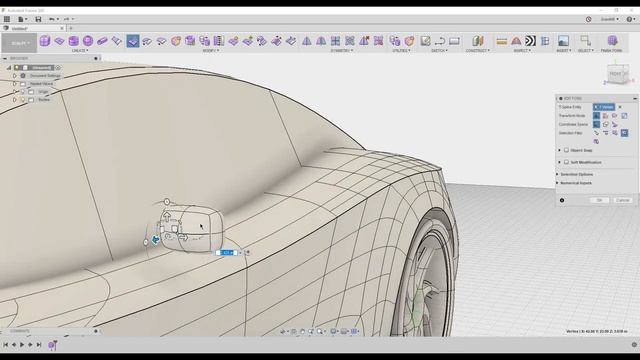Select the face selection filter

[x=615, y=133]
